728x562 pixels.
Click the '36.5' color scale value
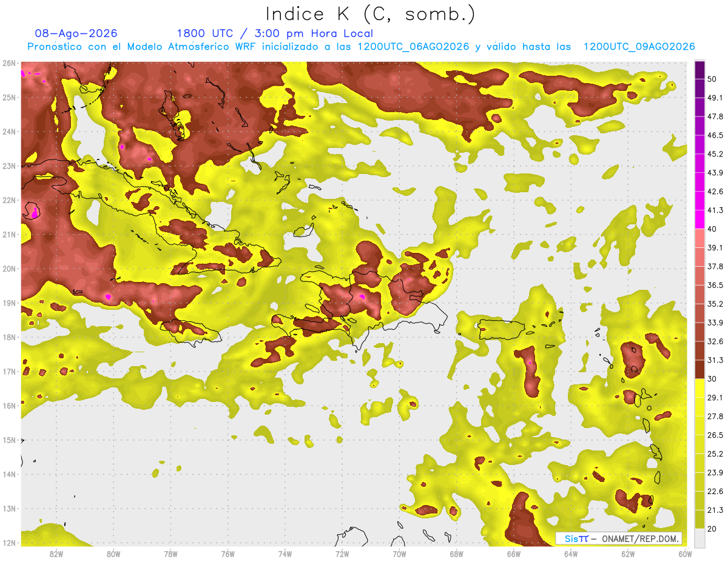point(715,285)
